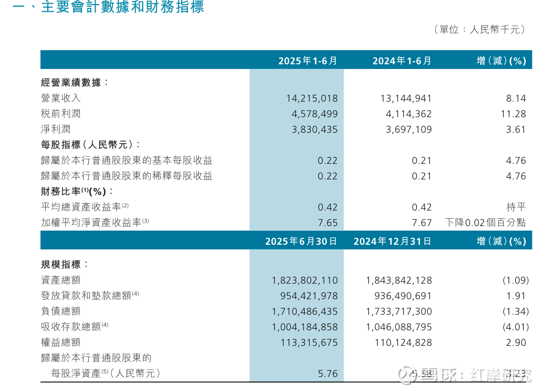
Task: Click the value 954,421,978
Action: [309, 296]
